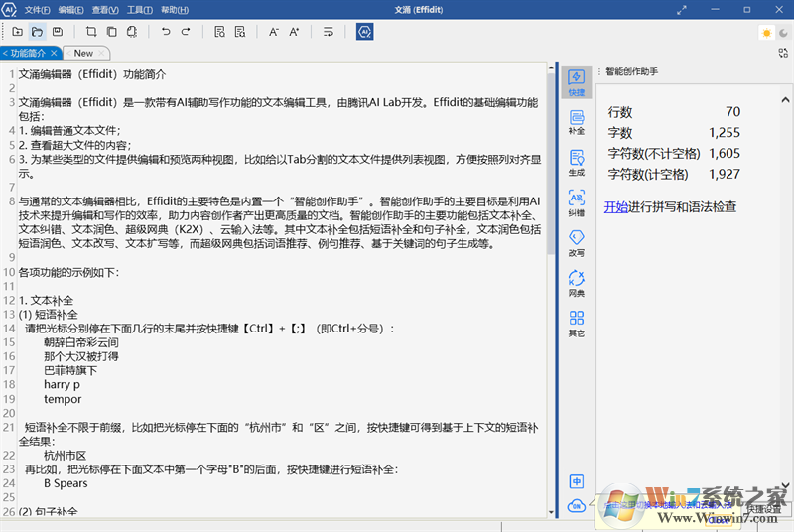Viewport: 794px width, 532px height.
Task: Increase font size with the A+ icon
Action: coord(295,32)
